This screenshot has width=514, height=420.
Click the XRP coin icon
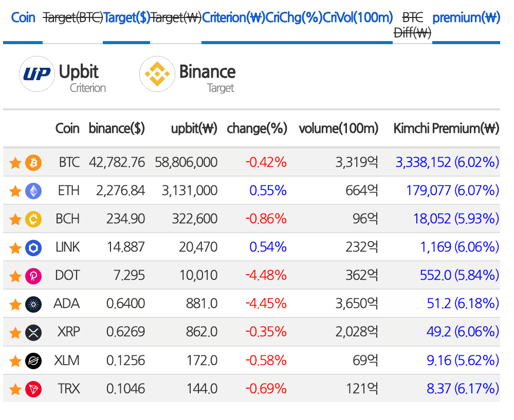tap(33, 332)
